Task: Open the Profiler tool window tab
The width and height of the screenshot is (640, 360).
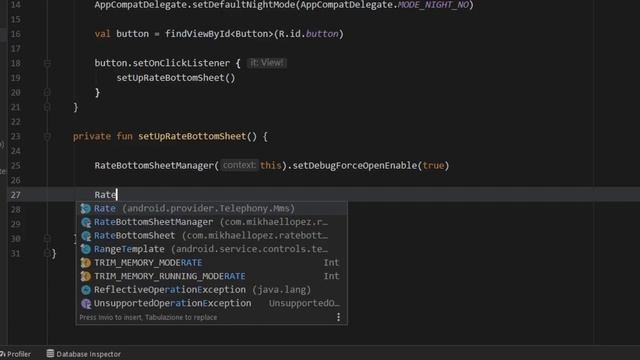Action: click(x=16, y=354)
